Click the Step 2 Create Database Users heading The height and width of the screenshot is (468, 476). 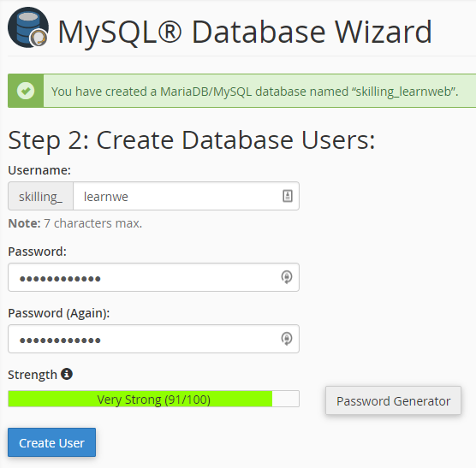point(192,140)
